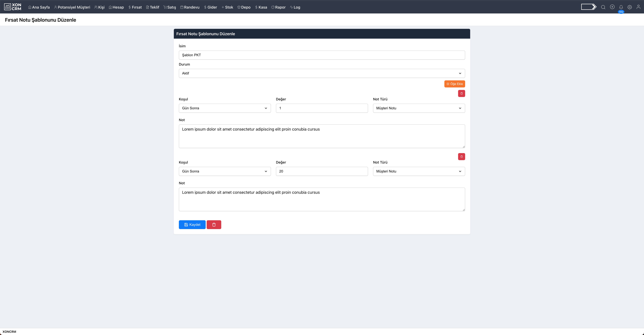Open first Koşul dropdown Gün Sonra

[x=225, y=108]
